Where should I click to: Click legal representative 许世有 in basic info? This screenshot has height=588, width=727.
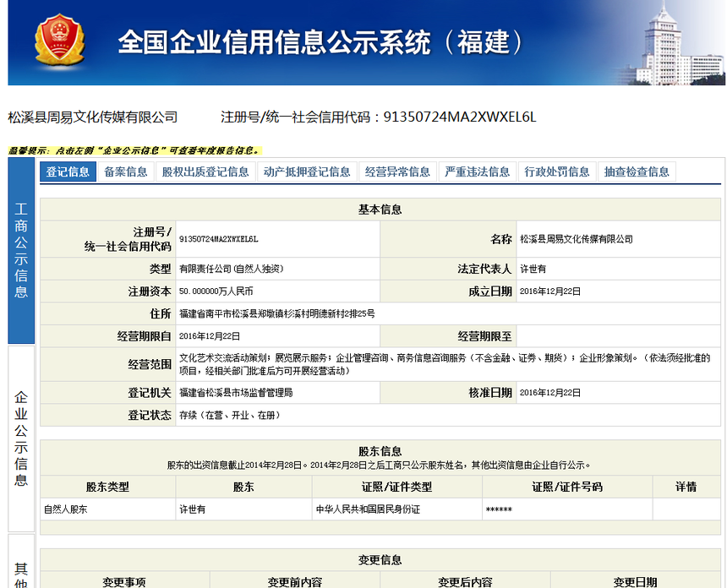tap(533, 269)
